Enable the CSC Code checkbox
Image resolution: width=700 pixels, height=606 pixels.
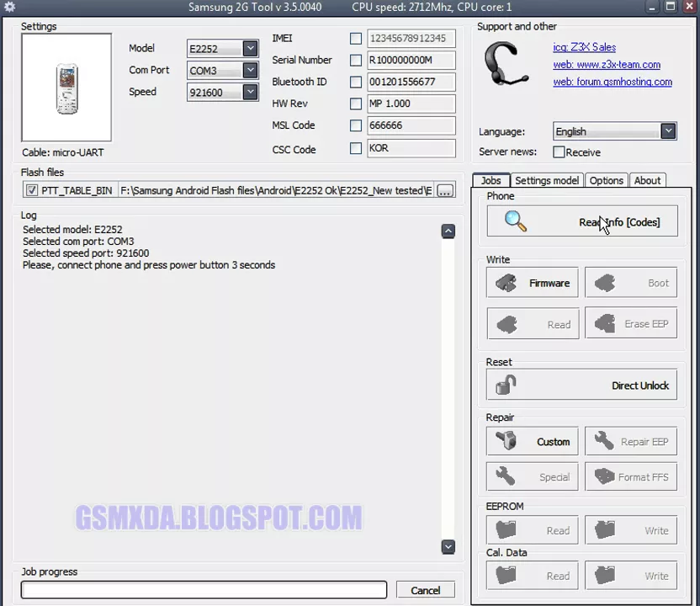pyautogui.click(x=356, y=148)
